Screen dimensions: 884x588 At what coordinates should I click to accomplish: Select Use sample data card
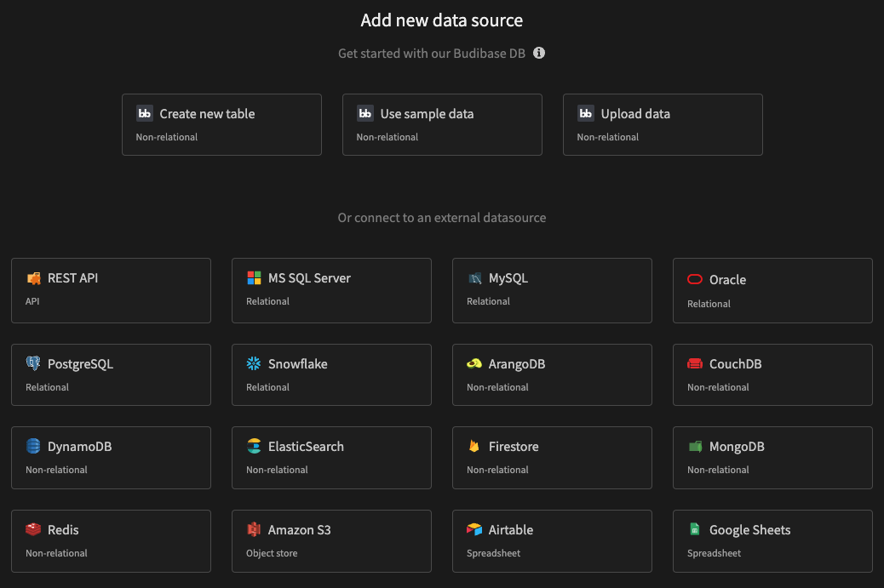point(442,124)
